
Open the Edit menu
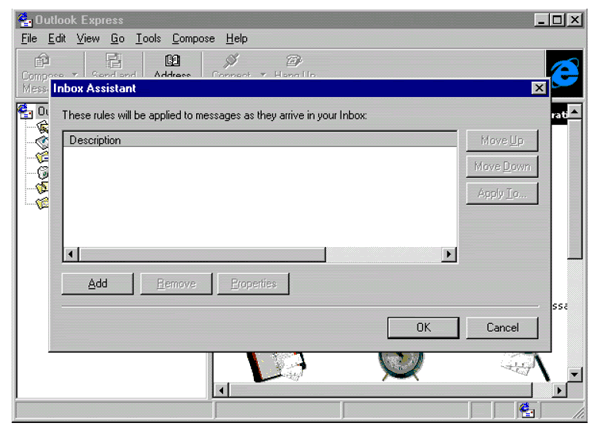(57, 38)
